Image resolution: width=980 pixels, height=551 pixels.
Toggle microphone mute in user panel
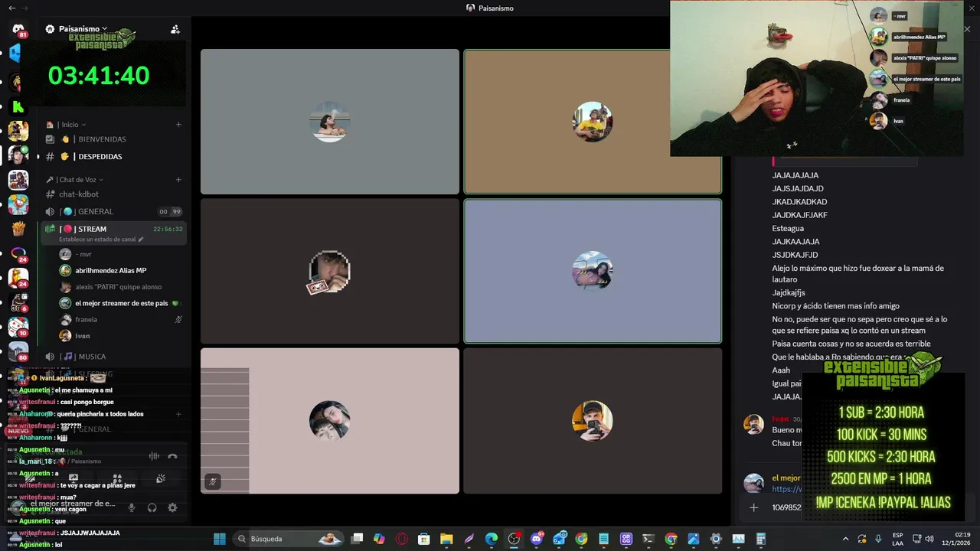coord(132,507)
